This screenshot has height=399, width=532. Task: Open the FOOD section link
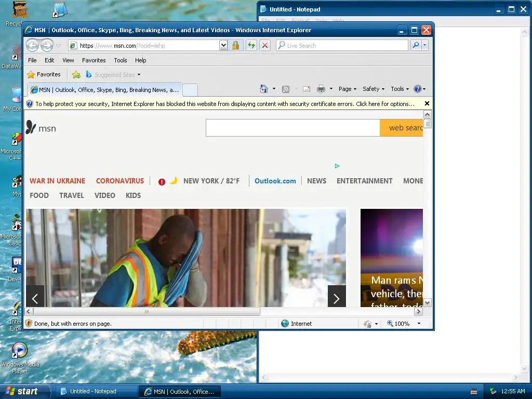point(39,195)
